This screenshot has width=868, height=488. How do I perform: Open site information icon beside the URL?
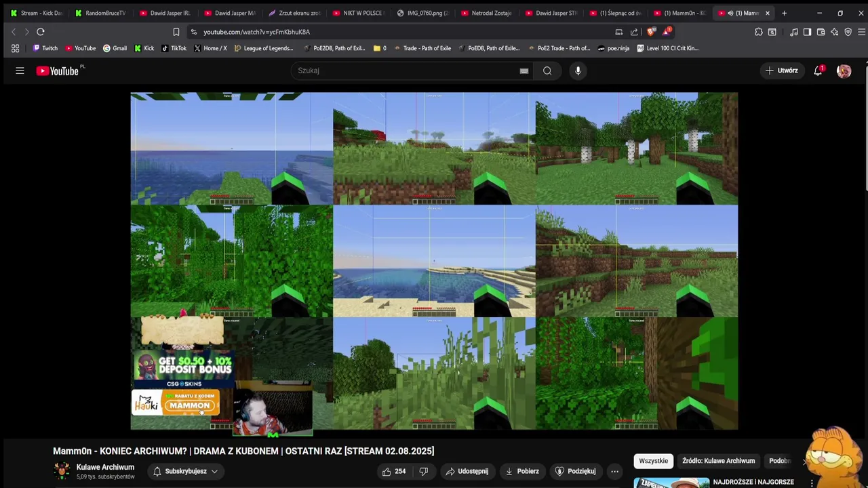194,32
